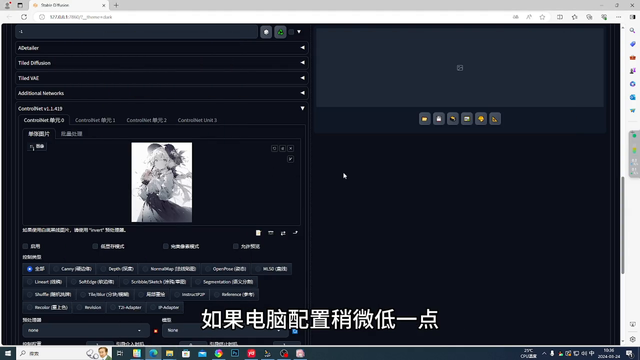This screenshot has height=360, width=640.
Task: Select the Scribble/Sketch control type
Action: tap(155, 282)
